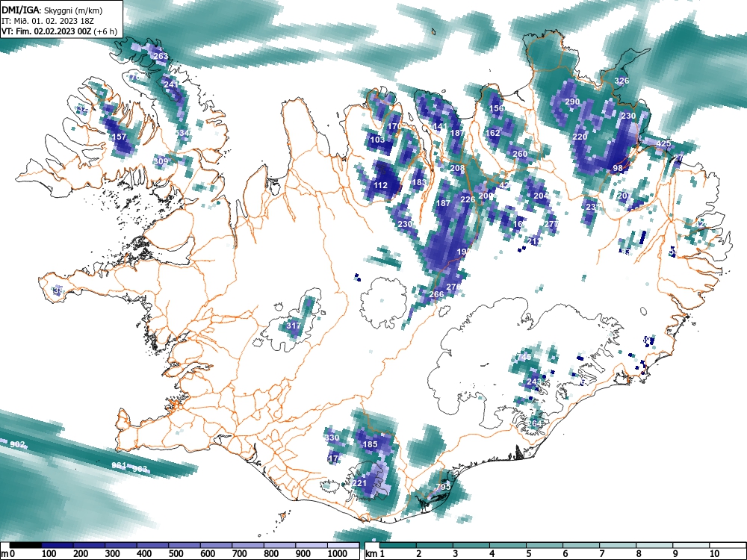Click the '745' label on Vatnajökull
The width and height of the screenshot is (747, 560).
(x=524, y=357)
